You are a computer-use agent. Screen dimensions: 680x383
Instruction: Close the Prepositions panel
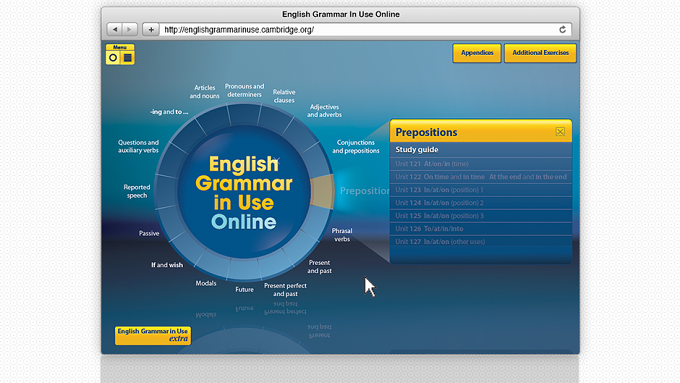[x=560, y=131]
